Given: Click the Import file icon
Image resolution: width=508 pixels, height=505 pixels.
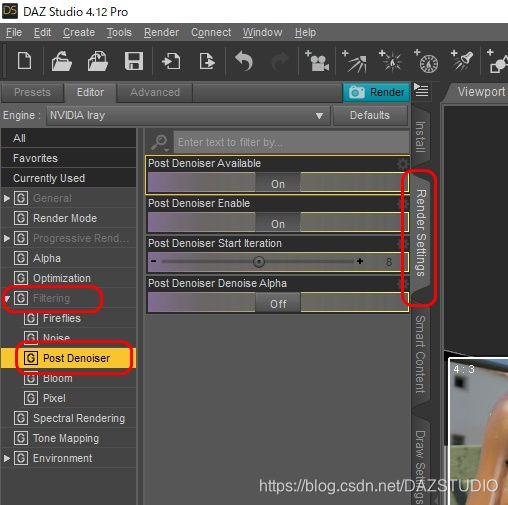Looking at the screenshot, I should click(171, 61).
